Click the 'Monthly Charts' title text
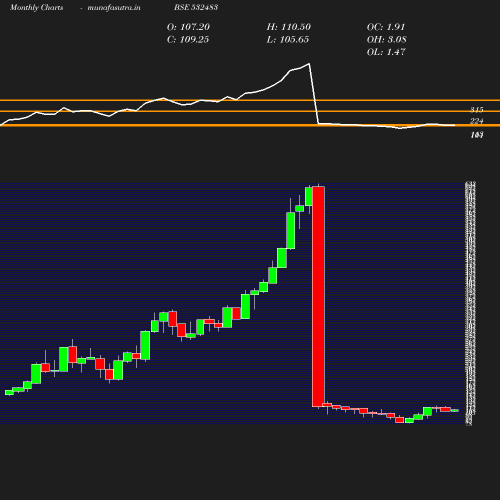500x500 pixels. (36, 7)
